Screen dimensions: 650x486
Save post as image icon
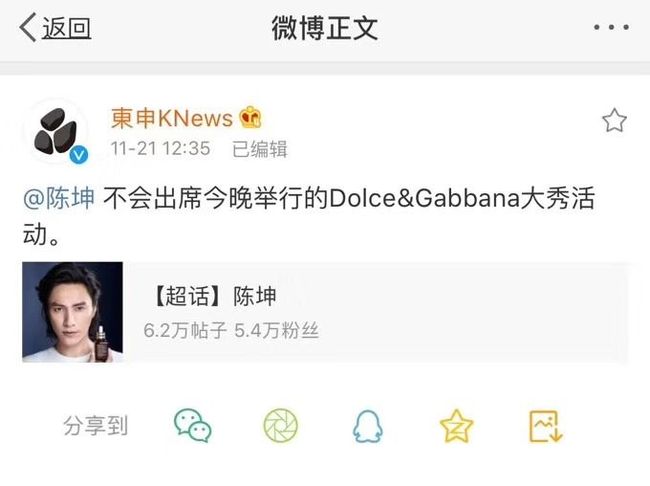click(546, 426)
